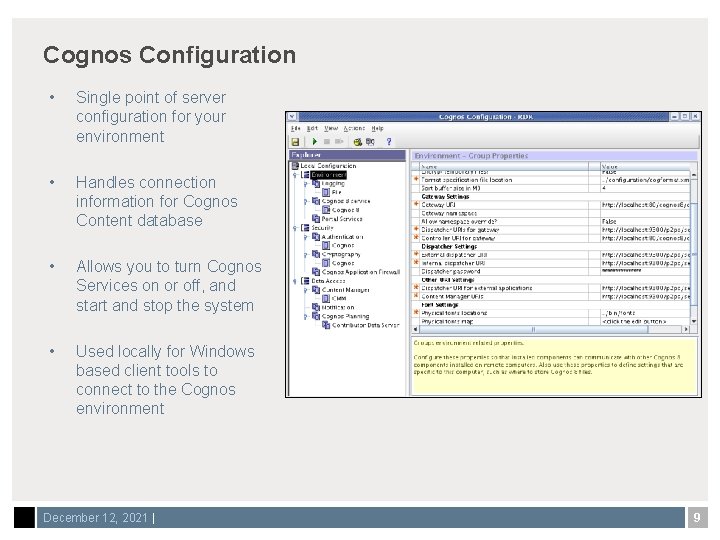Click the Gateway namespace property row
The height and width of the screenshot is (540, 720).
[551, 213]
